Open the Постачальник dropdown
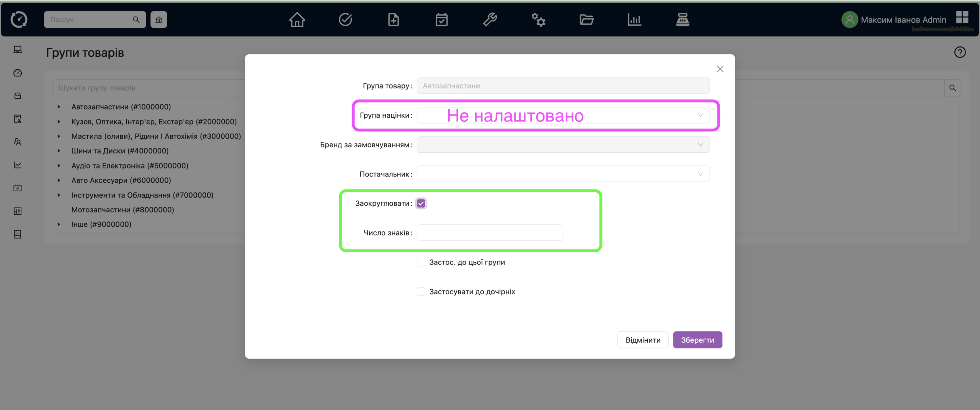This screenshot has height=410, width=980. click(563, 174)
